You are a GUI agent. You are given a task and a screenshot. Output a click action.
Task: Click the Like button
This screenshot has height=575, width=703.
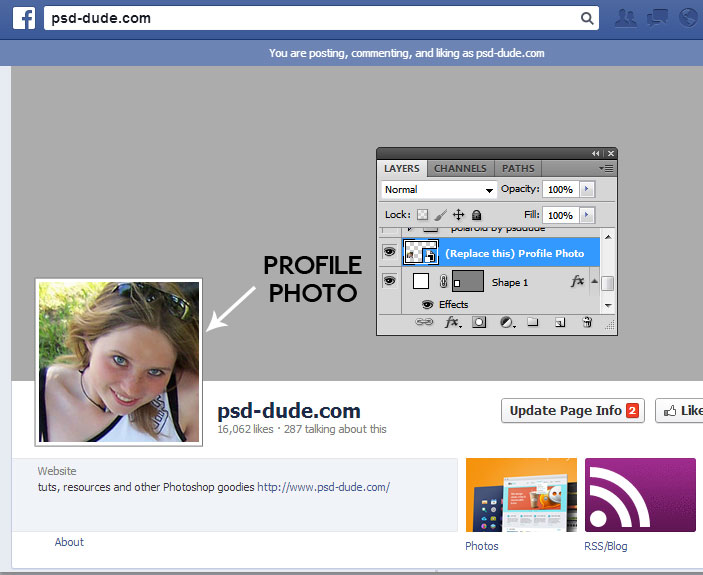[679, 411]
